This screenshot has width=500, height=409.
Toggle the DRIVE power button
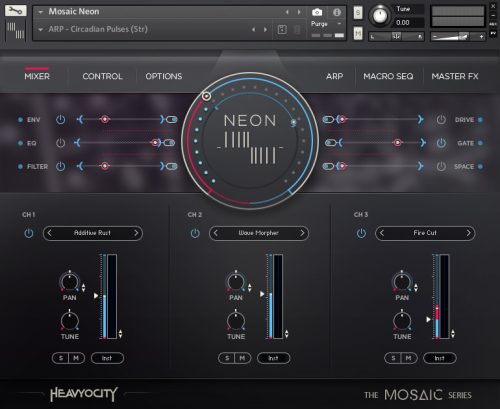pyautogui.click(x=441, y=119)
